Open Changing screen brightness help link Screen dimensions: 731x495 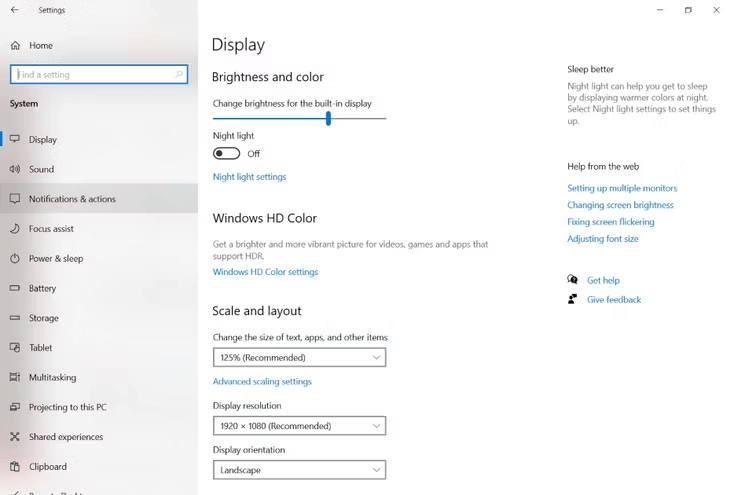tap(620, 205)
